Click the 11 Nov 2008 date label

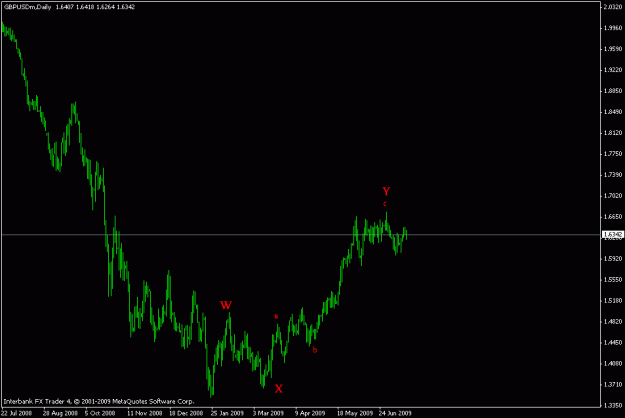coord(145,413)
